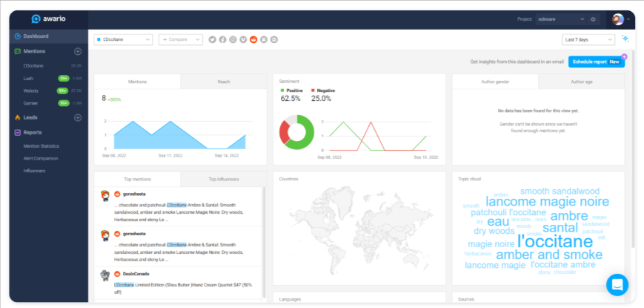
Task: Open Mention Statistics report in sidebar
Action: pyautogui.click(x=42, y=146)
